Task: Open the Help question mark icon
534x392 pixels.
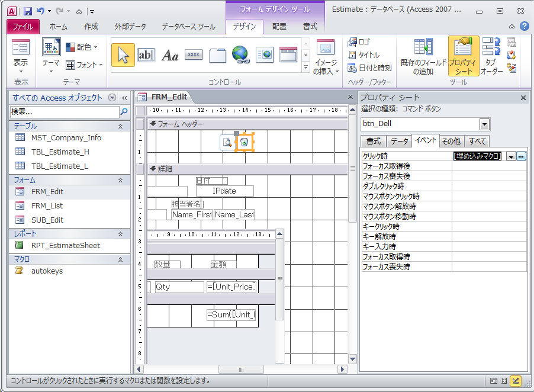Action: (x=525, y=26)
